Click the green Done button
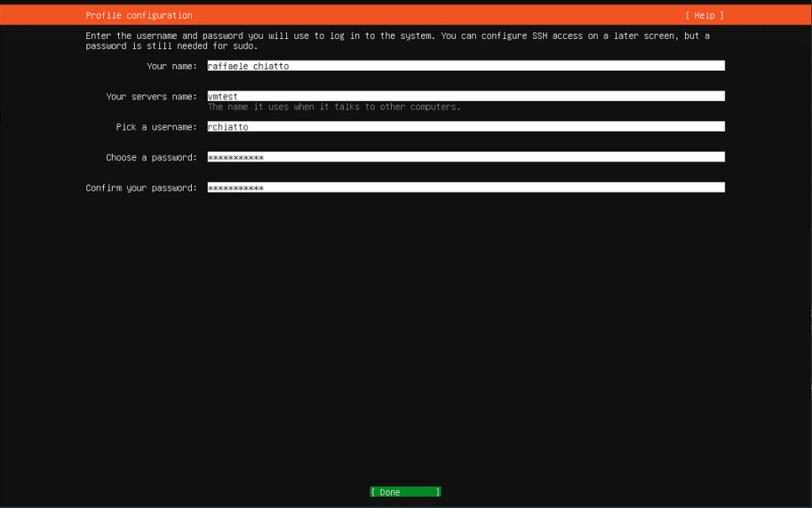The image size is (812, 508). (405, 492)
